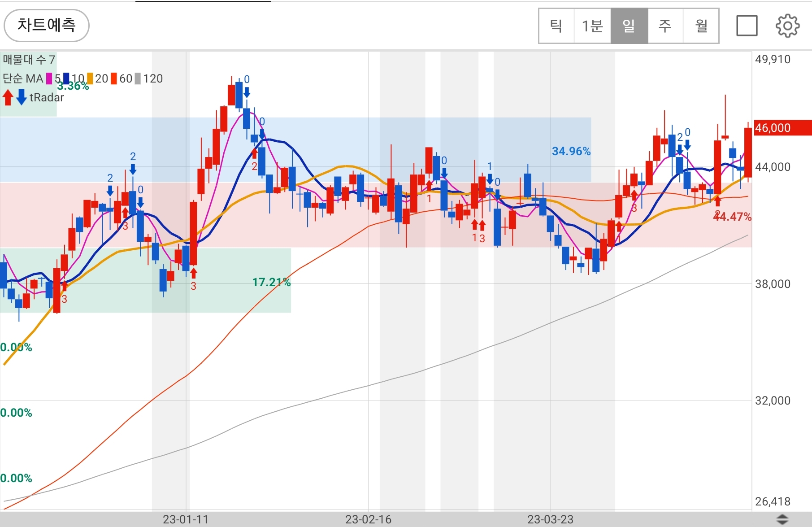This screenshot has height=527, width=812.
Task: Click the 44,000 price axis label
Action: point(773,167)
